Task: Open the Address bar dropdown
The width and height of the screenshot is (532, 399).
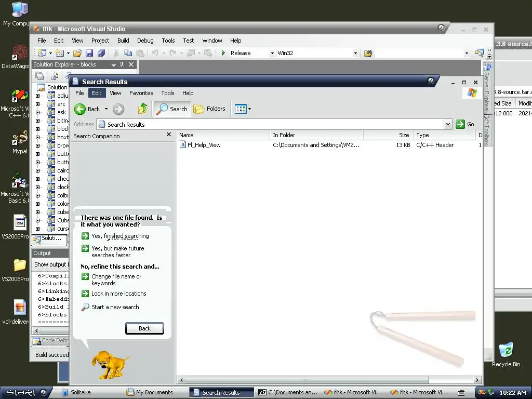Action: pos(448,125)
